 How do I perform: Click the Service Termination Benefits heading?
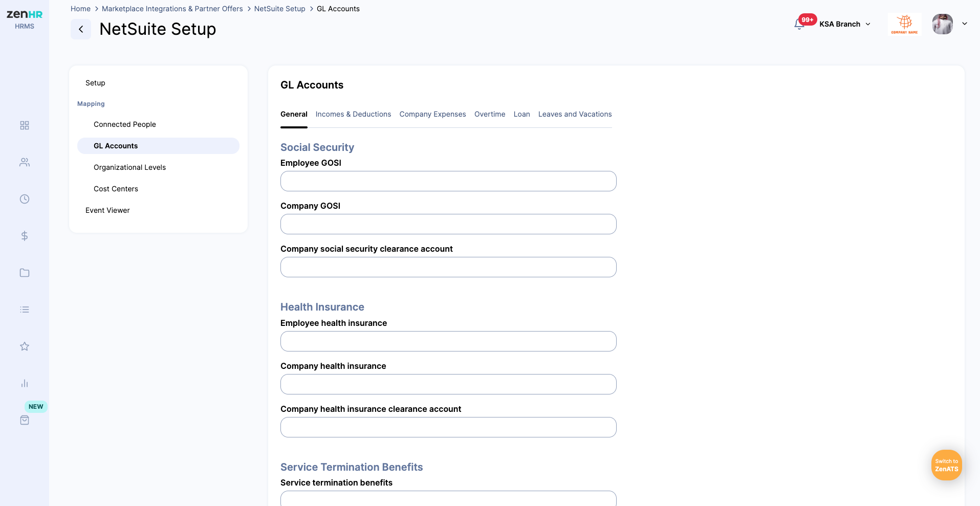(x=352, y=467)
